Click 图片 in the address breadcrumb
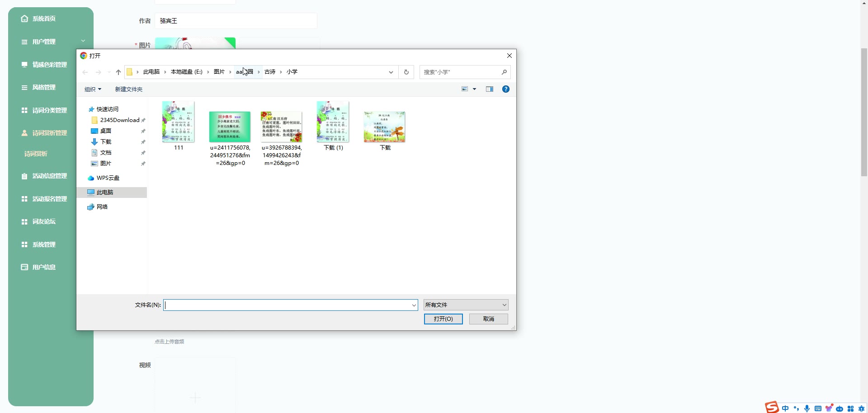 (219, 72)
